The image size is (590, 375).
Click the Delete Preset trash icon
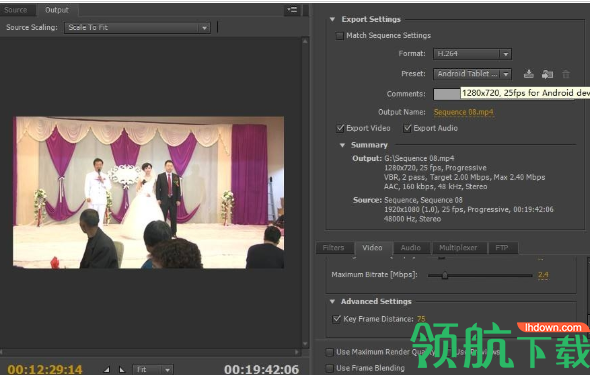click(x=566, y=74)
